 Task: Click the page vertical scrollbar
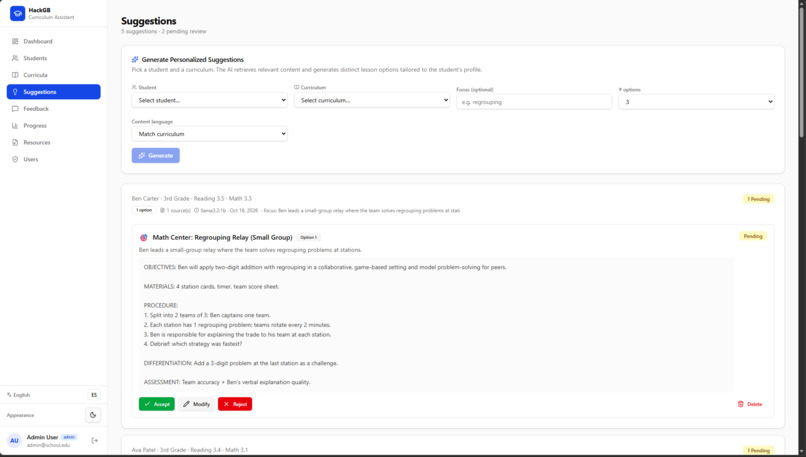pos(801,72)
